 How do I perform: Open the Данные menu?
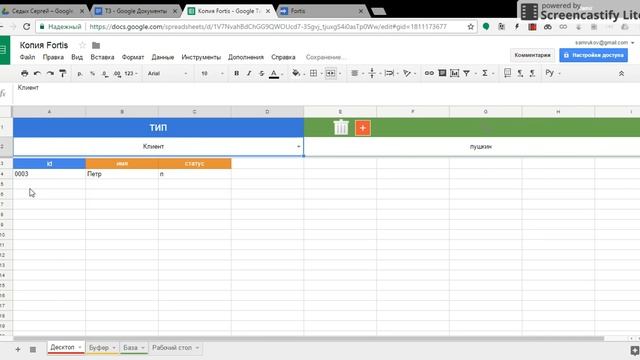click(x=163, y=57)
